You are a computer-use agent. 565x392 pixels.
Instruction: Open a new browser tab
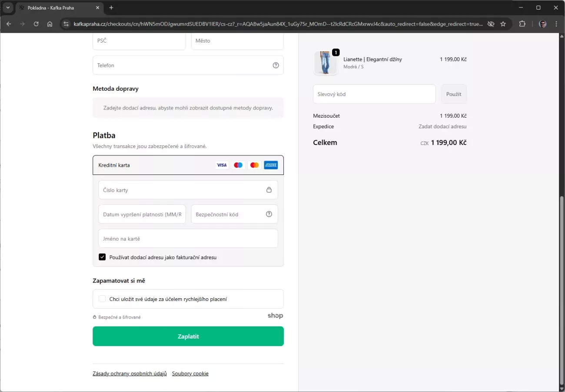(111, 8)
